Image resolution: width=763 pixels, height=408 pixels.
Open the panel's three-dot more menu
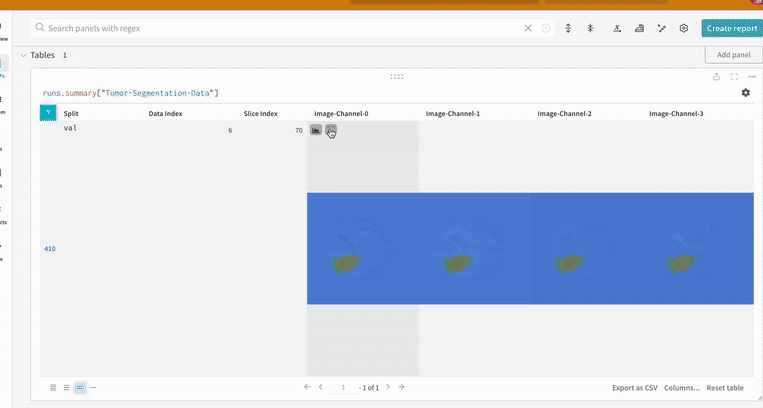pos(751,76)
